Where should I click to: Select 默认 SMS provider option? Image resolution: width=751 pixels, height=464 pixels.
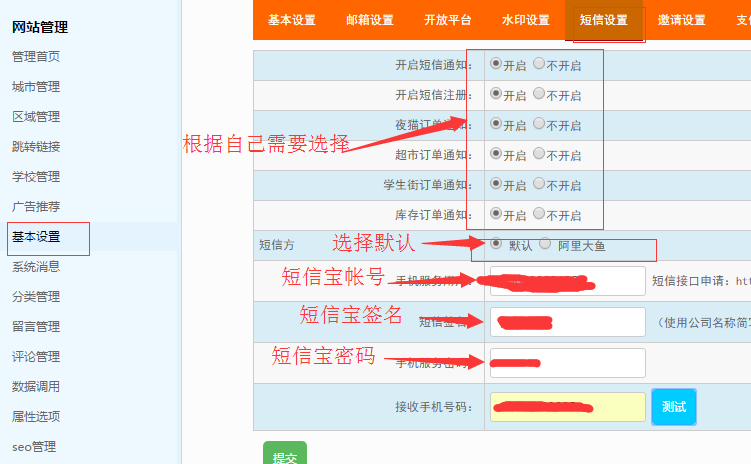click(x=497, y=243)
